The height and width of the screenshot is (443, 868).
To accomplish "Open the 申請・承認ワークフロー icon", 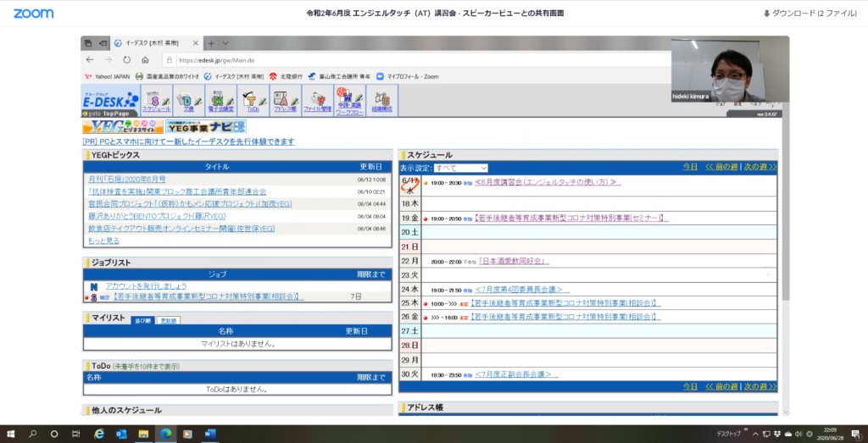I will 348,100.
